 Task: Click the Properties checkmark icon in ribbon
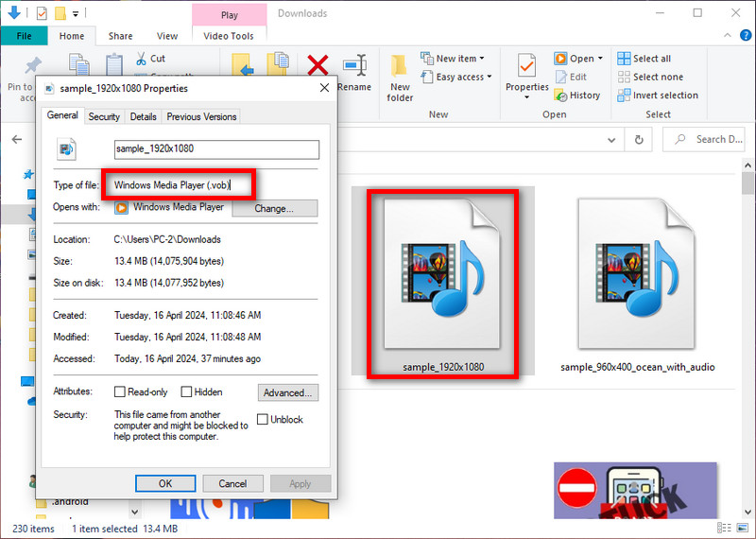pyautogui.click(x=526, y=65)
